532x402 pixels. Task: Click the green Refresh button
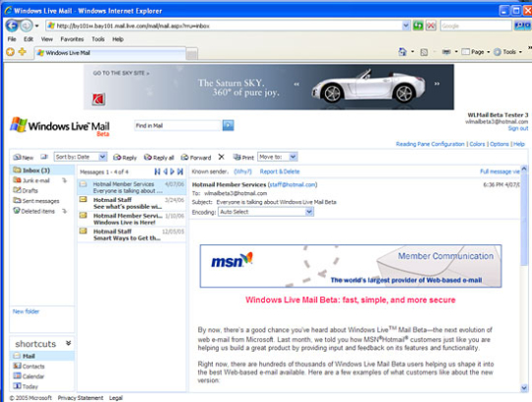pyautogui.click(x=418, y=26)
